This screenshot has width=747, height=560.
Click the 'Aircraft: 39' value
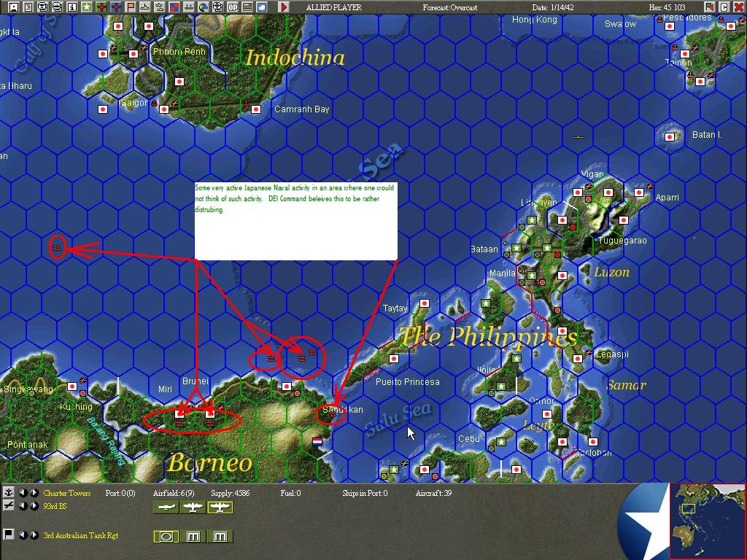(x=433, y=493)
